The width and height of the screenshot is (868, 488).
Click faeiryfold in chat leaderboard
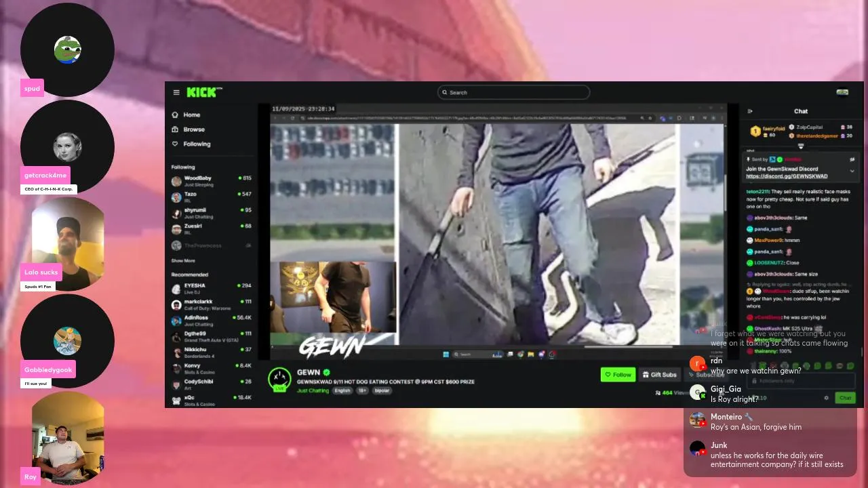click(774, 127)
